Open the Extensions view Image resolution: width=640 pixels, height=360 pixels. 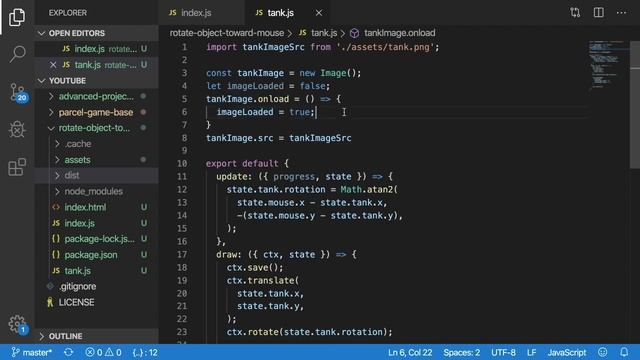point(17,167)
